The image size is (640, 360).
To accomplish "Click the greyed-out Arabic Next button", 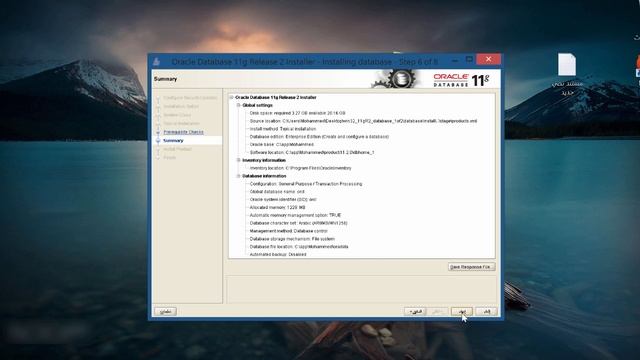I will click(x=438, y=311).
